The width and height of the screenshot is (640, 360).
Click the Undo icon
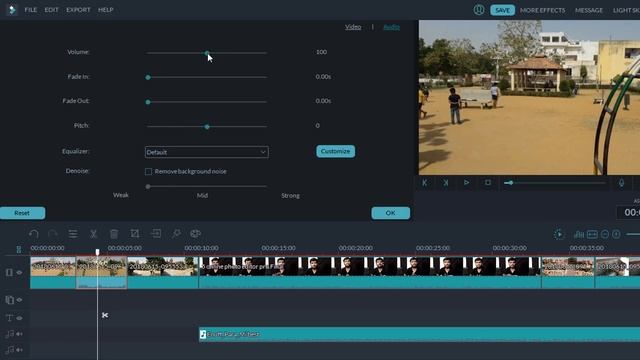click(34, 233)
